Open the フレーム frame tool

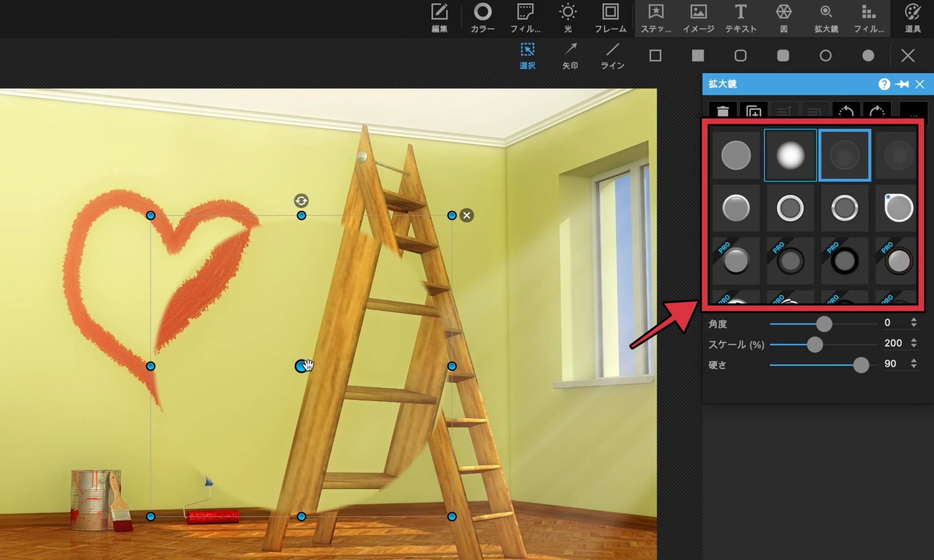click(610, 18)
